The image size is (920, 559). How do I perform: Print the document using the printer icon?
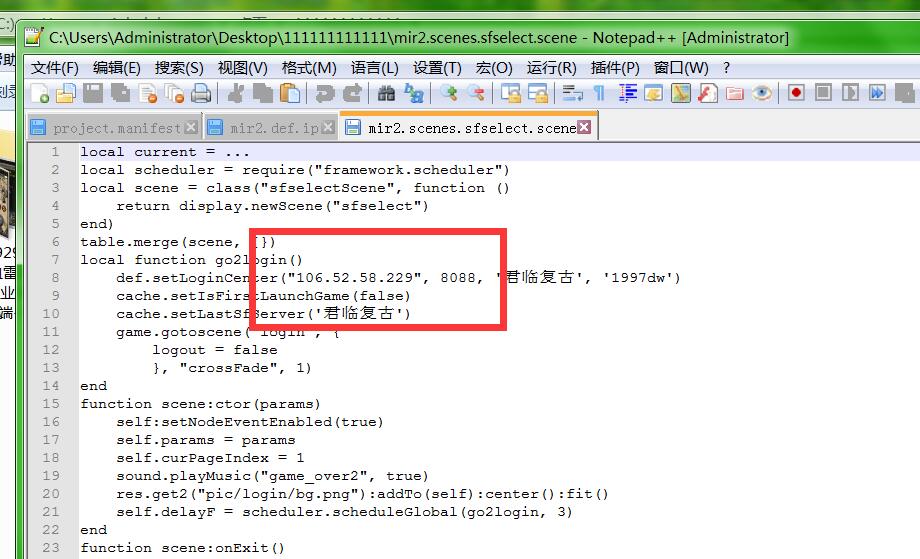[201, 93]
